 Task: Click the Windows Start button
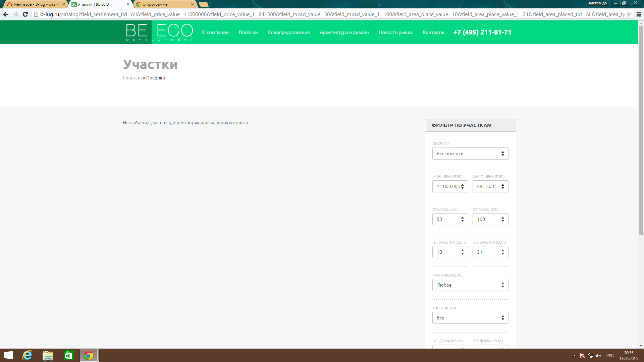pos(8,355)
